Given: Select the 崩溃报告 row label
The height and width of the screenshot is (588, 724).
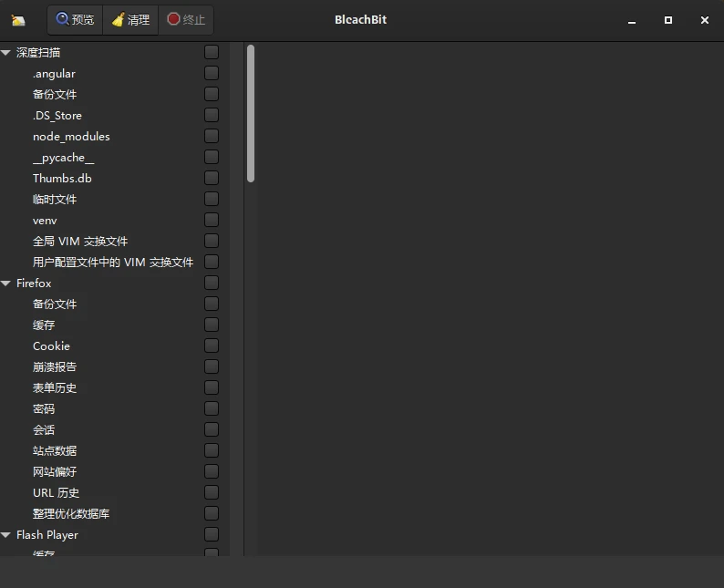Looking at the screenshot, I should (x=55, y=366).
